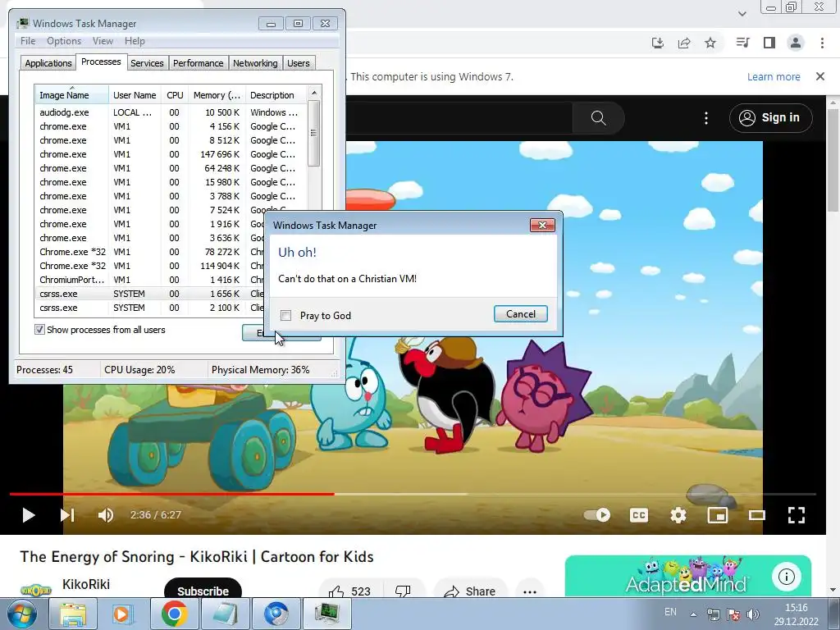Dislike the video
The width and height of the screenshot is (840, 630).
403,591
